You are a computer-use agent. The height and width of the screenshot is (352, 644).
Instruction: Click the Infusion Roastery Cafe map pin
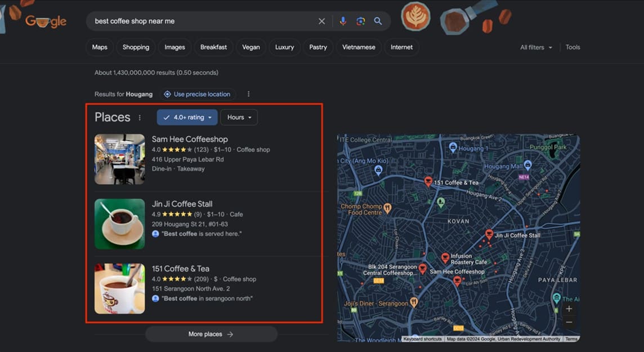click(x=445, y=258)
